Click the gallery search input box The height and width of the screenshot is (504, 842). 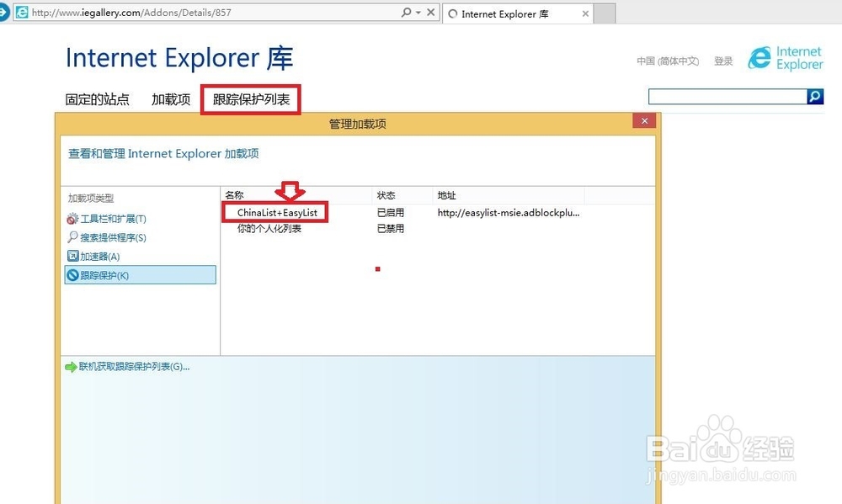727,97
